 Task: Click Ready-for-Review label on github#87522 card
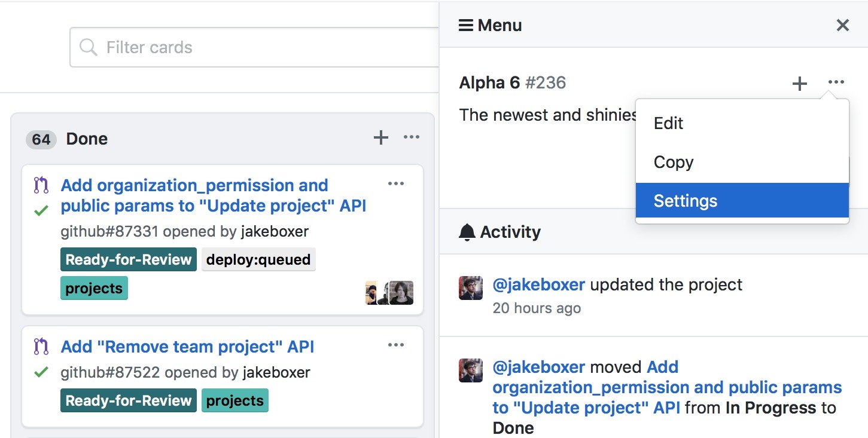[129, 400]
